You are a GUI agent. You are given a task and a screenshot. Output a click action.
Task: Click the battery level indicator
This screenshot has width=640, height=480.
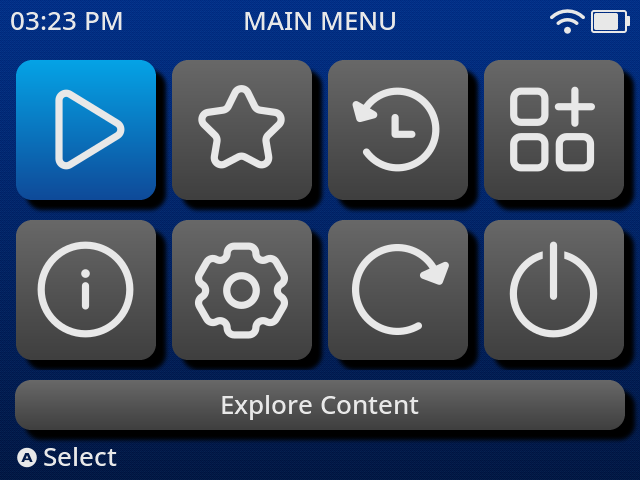(x=610, y=22)
